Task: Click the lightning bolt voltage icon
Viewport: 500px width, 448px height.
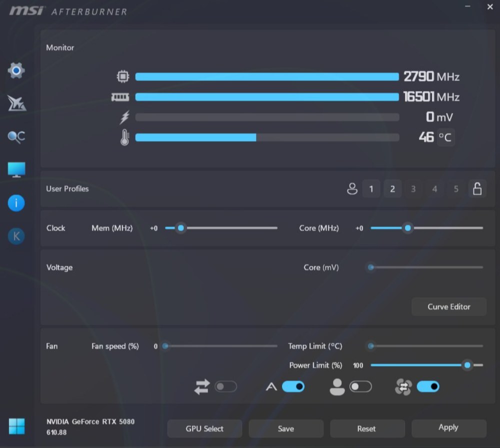Action: 124,117
